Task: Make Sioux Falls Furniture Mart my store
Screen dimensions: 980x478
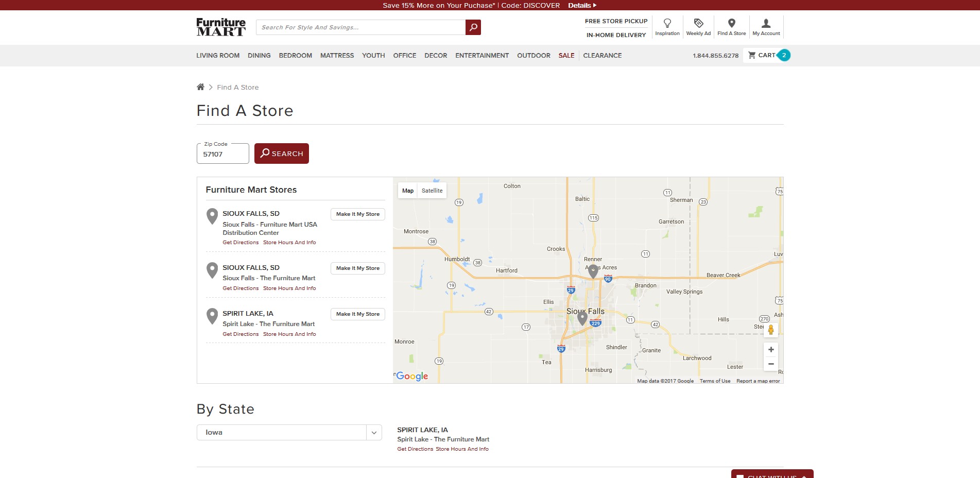Action: pos(358,268)
